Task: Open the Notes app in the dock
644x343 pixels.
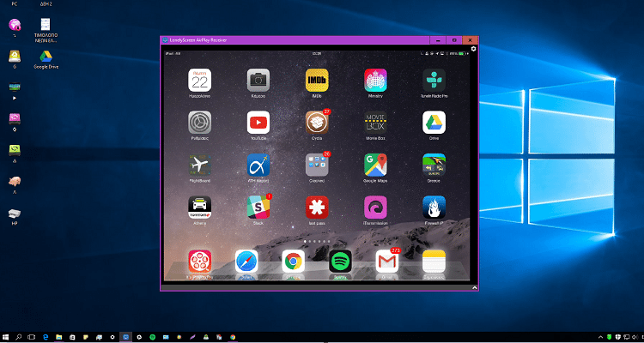Action: (434, 262)
